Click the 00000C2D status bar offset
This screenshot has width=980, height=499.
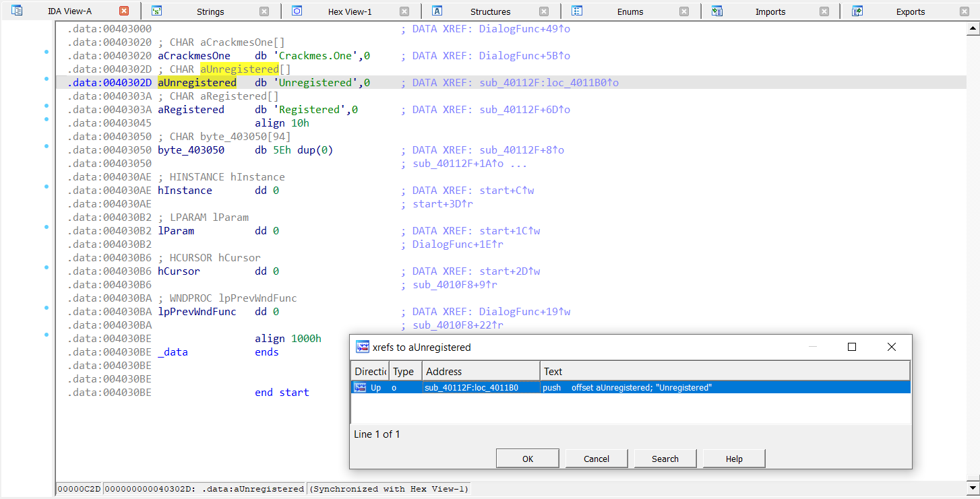(80, 489)
